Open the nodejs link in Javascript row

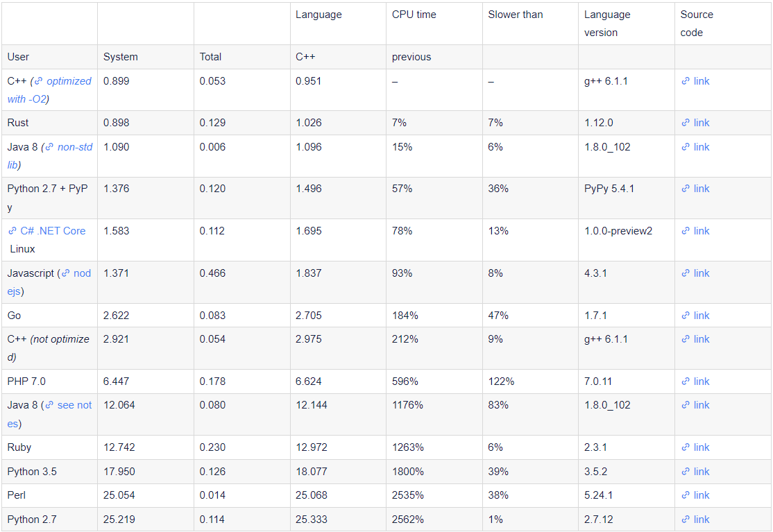(49, 282)
